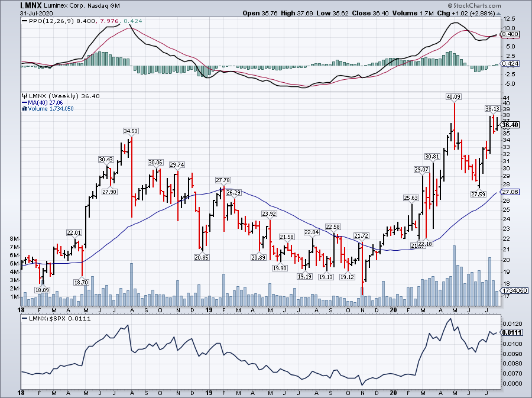This screenshot has width=532, height=398.
Task: Click the 38.13 high price label
Action: [x=492, y=109]
